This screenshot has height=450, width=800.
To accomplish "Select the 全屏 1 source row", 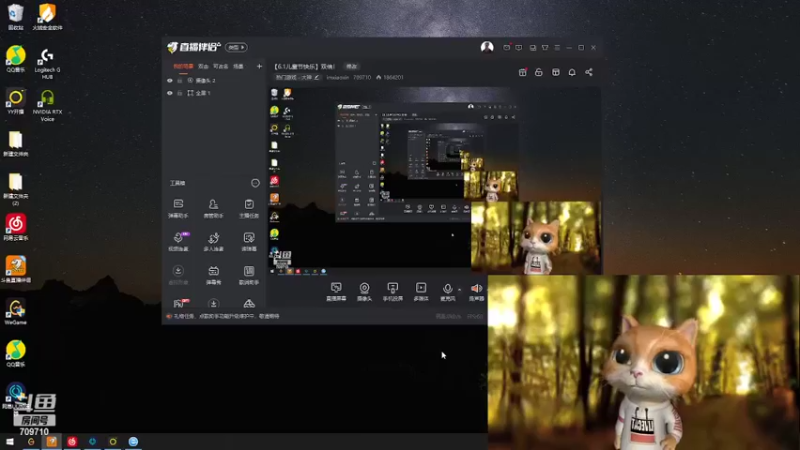I will (214, 93).
